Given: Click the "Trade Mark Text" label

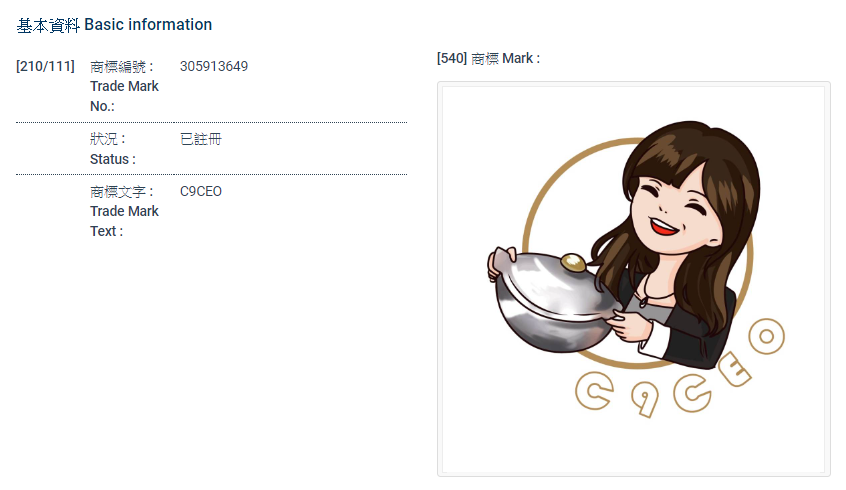Looking at the screenshot, I should point(123,211).
